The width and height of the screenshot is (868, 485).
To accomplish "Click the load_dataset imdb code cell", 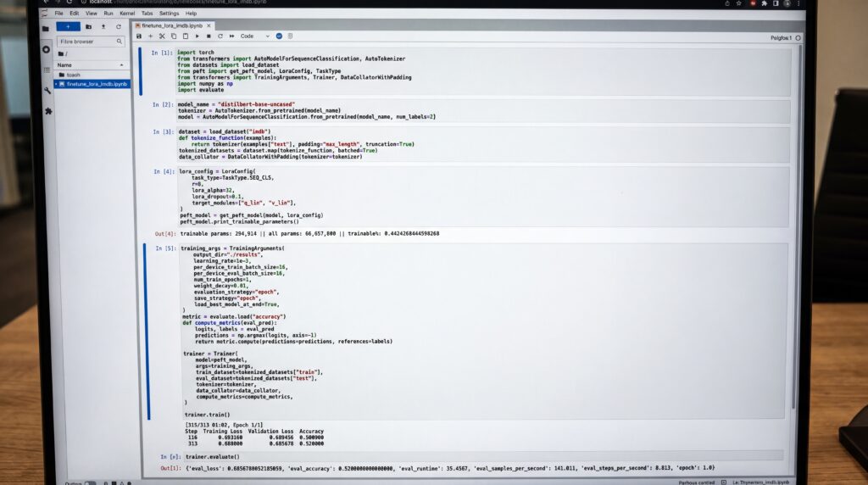I will (482, 144).
